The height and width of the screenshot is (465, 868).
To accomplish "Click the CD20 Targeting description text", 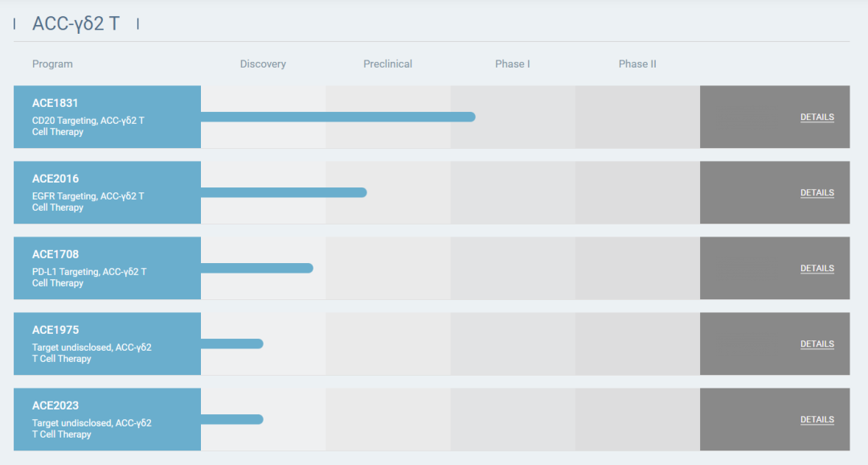I will coord(88,126).
